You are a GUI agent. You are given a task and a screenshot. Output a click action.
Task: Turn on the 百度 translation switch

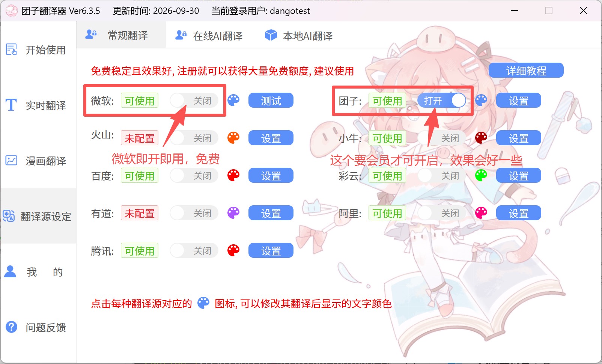click(x=194, y=176)
